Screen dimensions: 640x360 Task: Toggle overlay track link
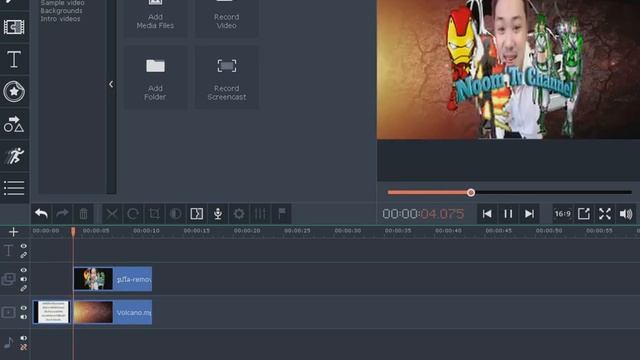pos(24,289)
